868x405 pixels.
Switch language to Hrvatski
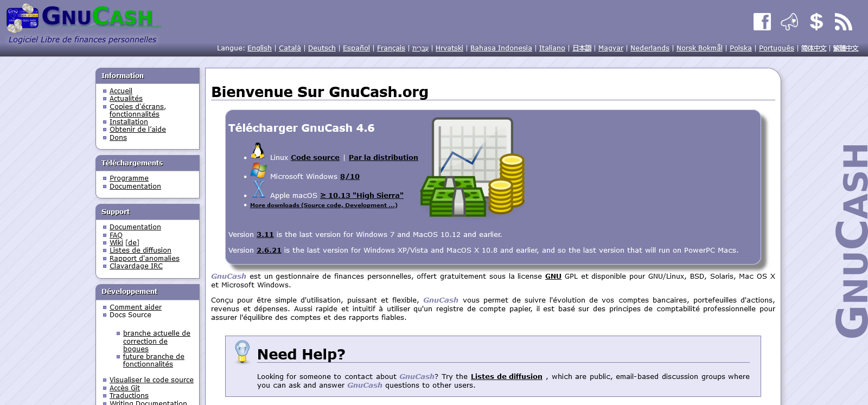pyautogui.click(x=449, y=48)
